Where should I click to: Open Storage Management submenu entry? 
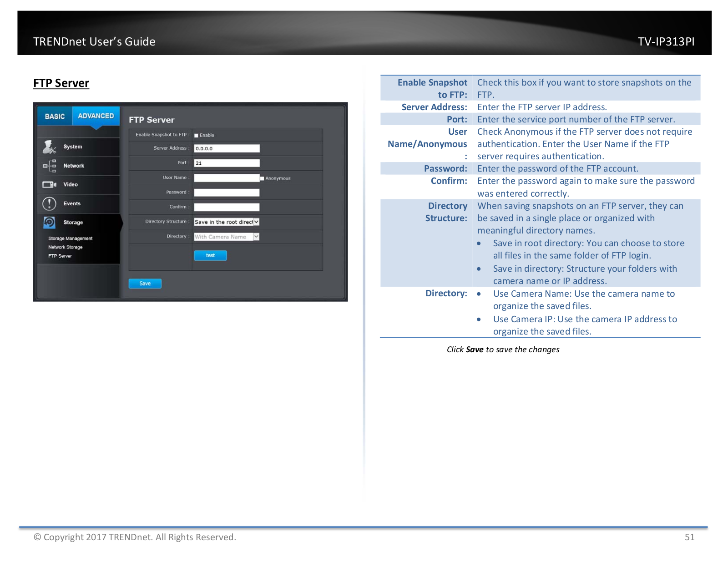[x=71, y=238]
